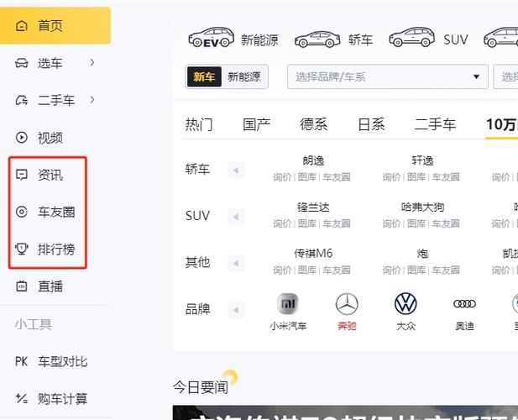Open 视频 in the sidebar

50,138
